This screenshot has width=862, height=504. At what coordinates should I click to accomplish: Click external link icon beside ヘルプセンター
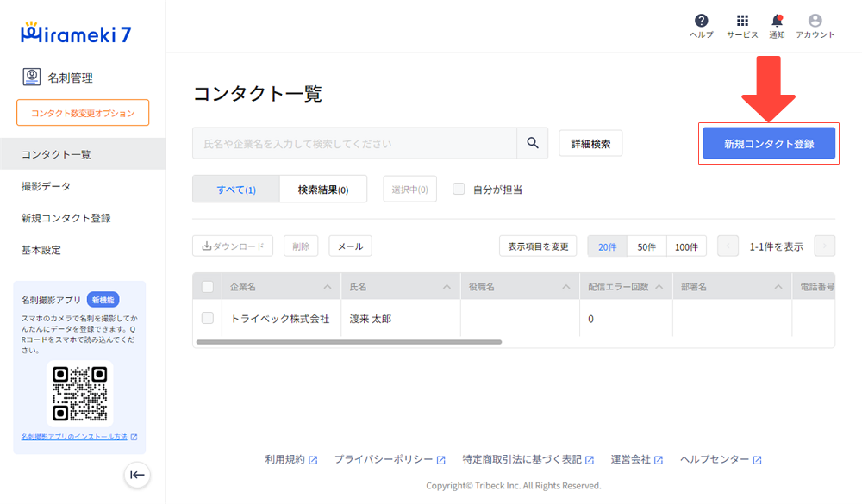[x=757, y=460]
